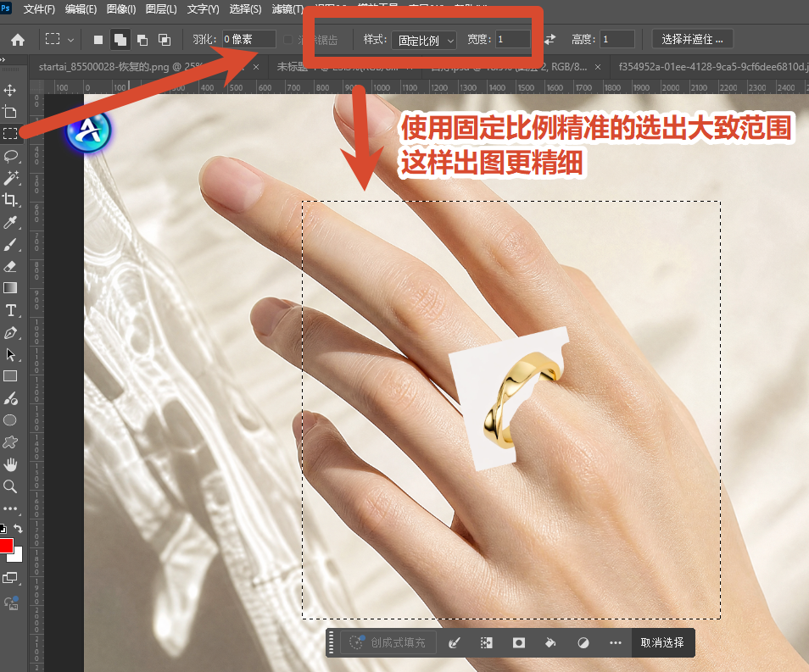Select the Move tool
The image size is (809, 672).
point(10,91)
